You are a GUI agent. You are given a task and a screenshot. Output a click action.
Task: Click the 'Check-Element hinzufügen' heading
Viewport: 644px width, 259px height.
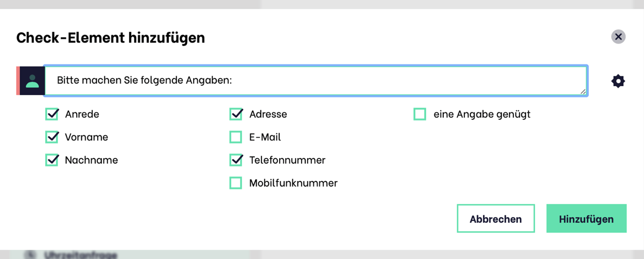(111, 37)
